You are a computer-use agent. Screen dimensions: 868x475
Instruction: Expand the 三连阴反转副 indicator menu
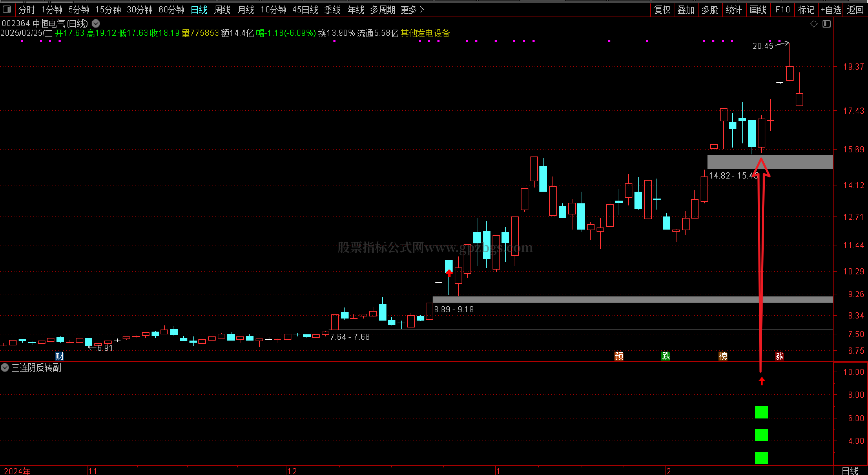pyautogui.click(x=5, y=367)
